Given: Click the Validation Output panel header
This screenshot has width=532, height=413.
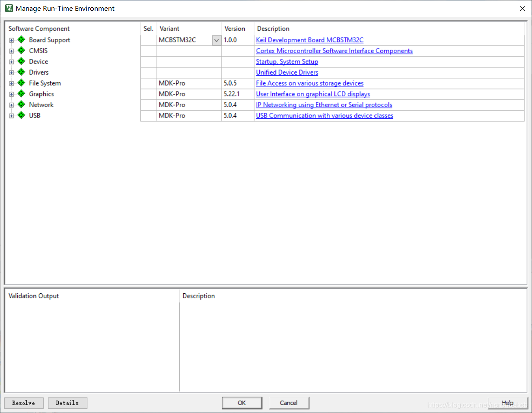Looking at the screenshot, I should click(34, 296).
